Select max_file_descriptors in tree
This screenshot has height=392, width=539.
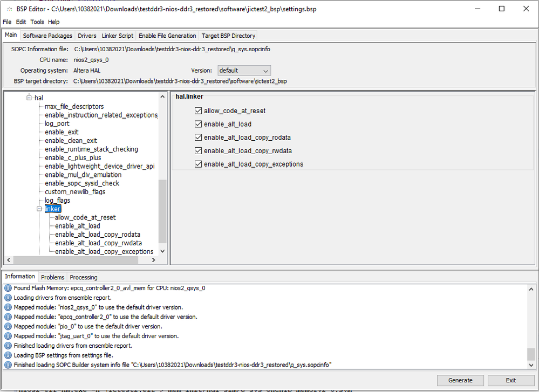point(74,107)
